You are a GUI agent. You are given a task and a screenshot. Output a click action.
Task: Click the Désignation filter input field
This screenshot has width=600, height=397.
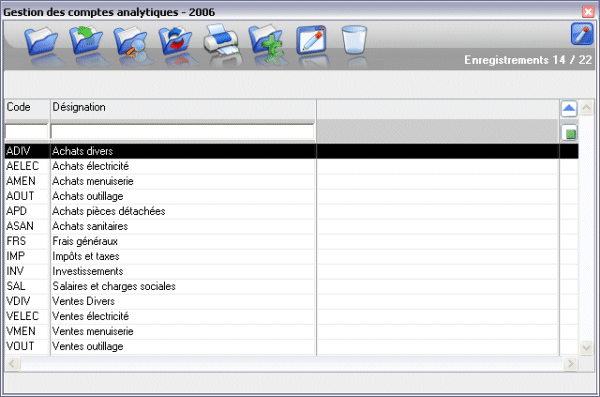[x=183, y=132]
